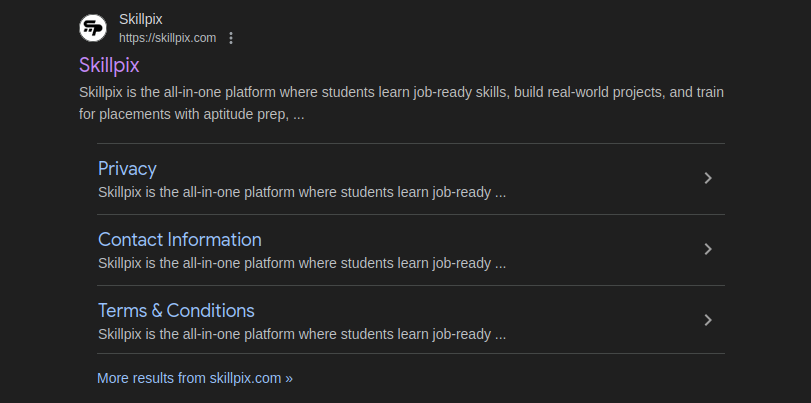This screenshot has height=403, width=811.
Task: Open the Contact Information sitelink
Action: coord(180,240)
